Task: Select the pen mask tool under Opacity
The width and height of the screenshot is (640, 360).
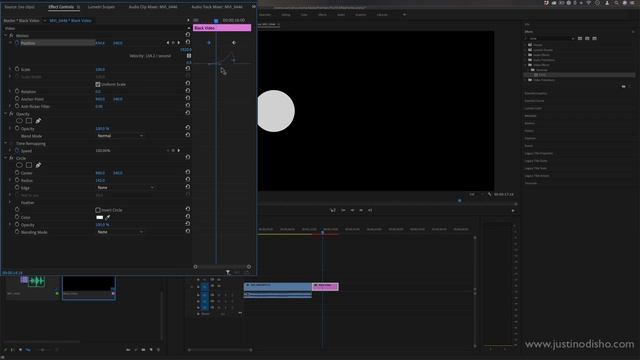Action: point(38,121)
